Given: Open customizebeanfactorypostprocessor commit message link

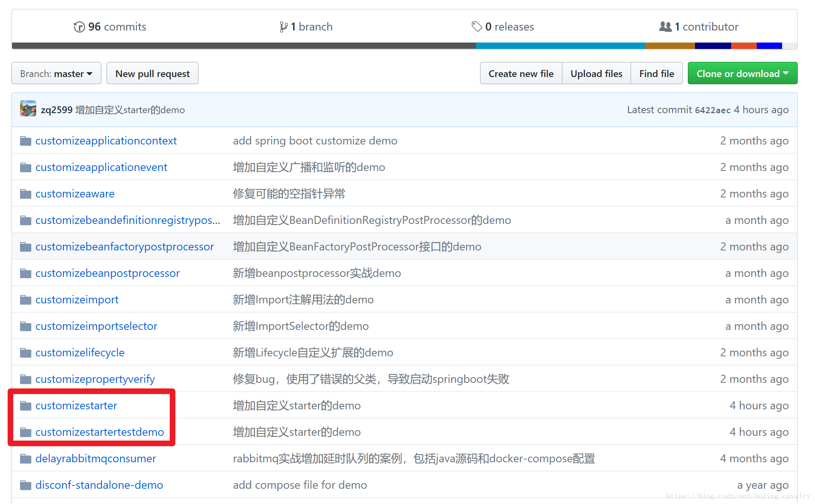Looking at the screenshot, I should [357, 246].
